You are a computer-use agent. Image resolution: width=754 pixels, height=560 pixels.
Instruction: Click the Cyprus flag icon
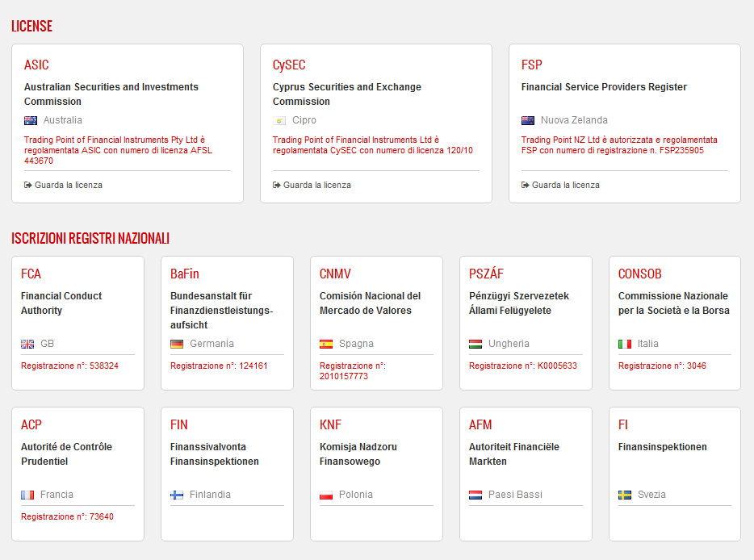coord(279,120)
